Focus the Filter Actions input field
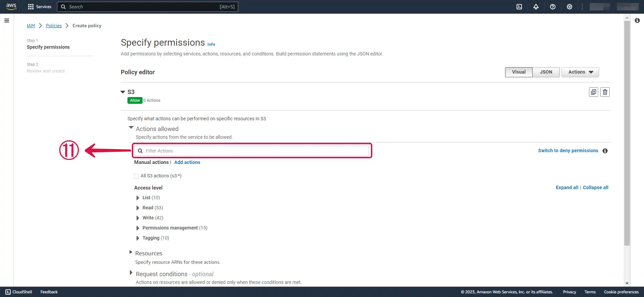Screen dimensions: 644x297 252,151
